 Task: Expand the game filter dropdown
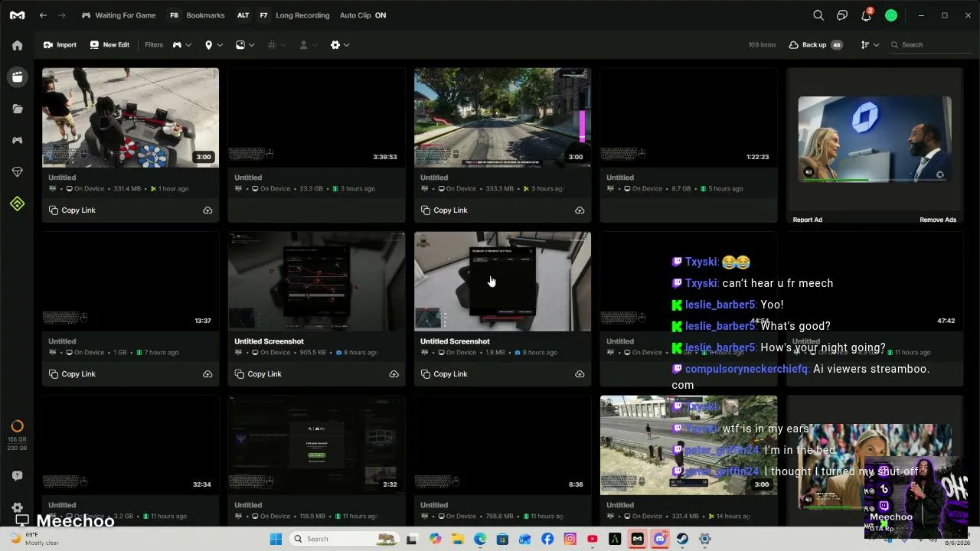click(181, 45)
